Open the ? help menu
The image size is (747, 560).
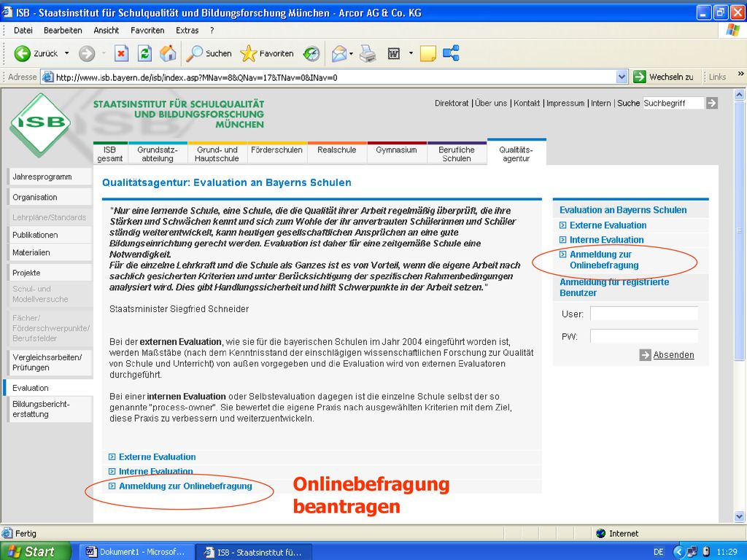[212, 31]
